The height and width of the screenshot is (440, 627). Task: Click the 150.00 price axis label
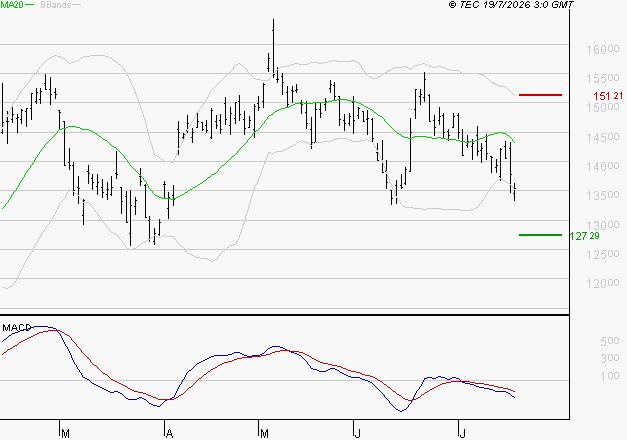(x=603, y=107)
